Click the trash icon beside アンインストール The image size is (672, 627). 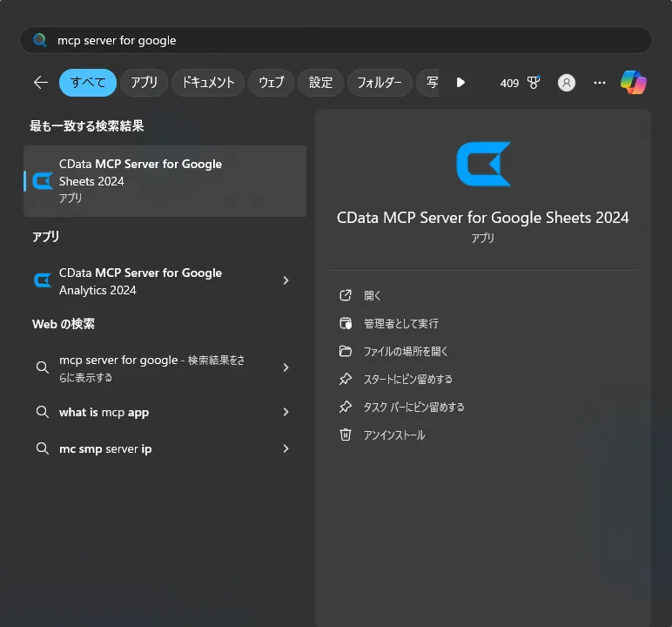pos(346,435)
